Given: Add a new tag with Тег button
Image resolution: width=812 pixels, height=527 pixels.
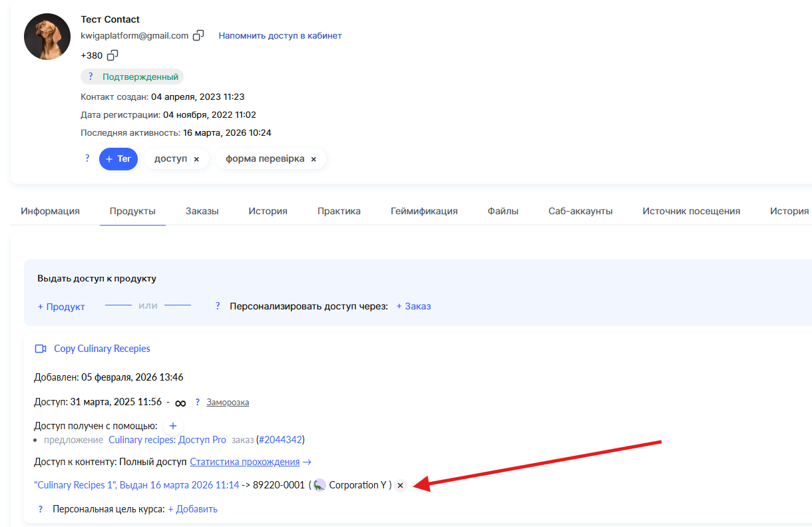Looking at the screenshot, I should coord(118,159).
